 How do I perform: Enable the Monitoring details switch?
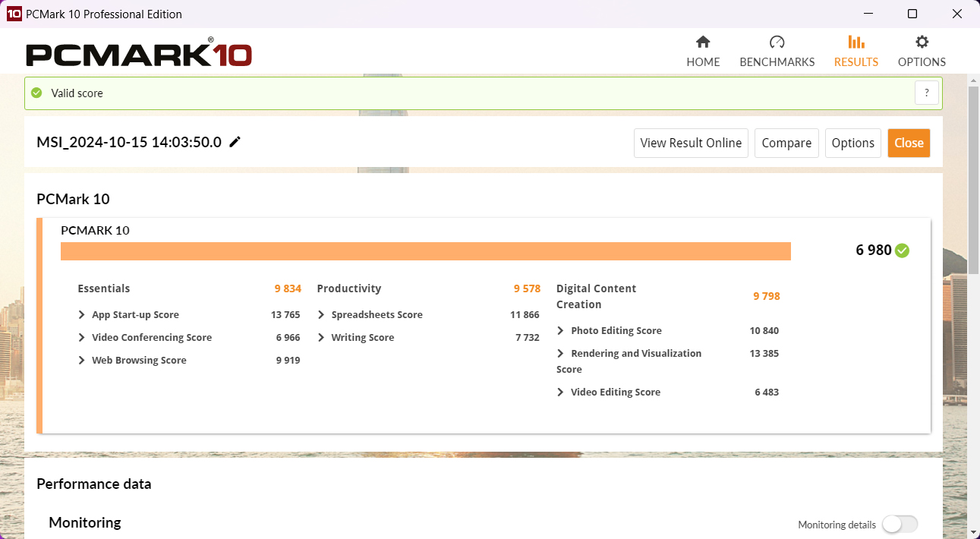point(900,524)
